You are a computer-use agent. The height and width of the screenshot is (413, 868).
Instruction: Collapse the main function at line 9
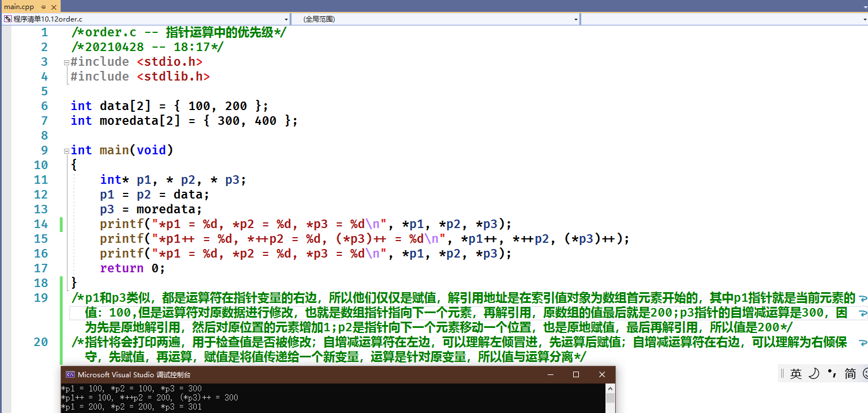pos(66,150)
